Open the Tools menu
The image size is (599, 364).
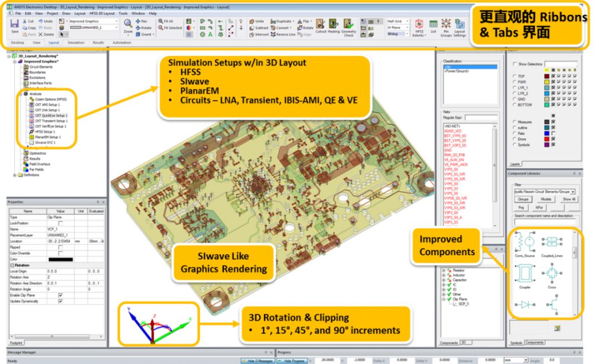point(123,13)
